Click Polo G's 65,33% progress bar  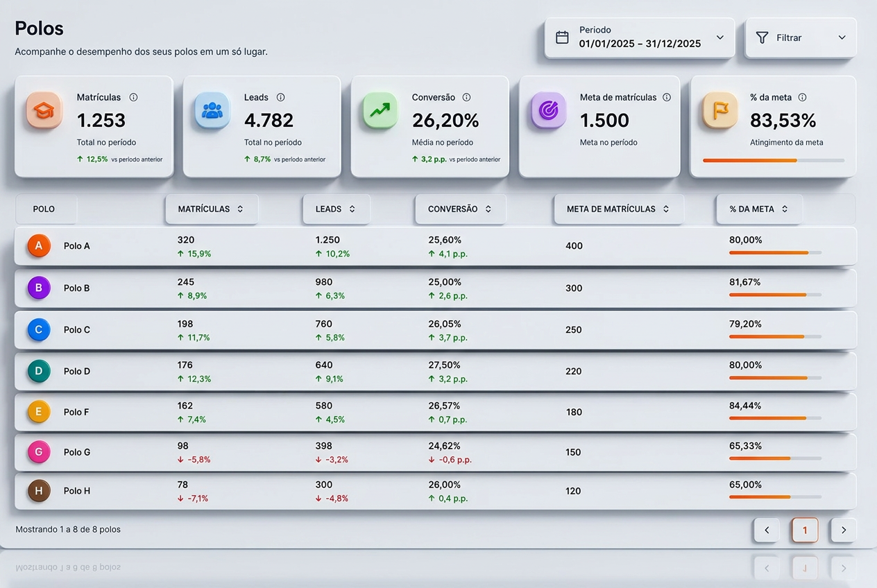[x=775, y=458]
